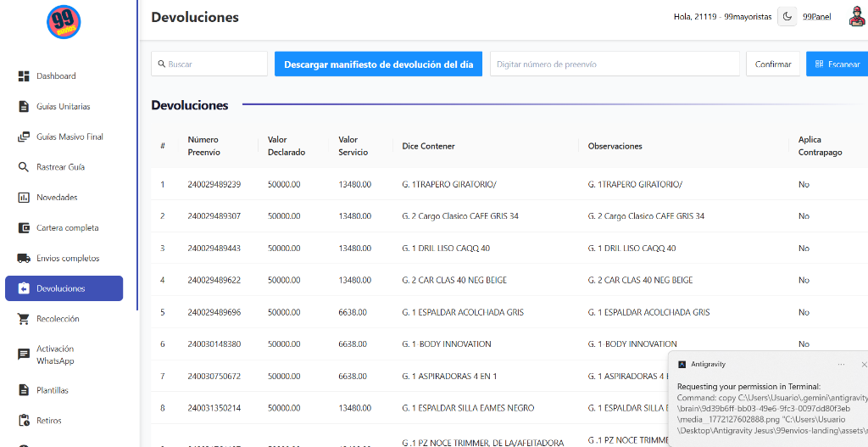Screen dimensions: 868x447
Task: Click the Envíos completos truck icon
Action: (24, 258)
